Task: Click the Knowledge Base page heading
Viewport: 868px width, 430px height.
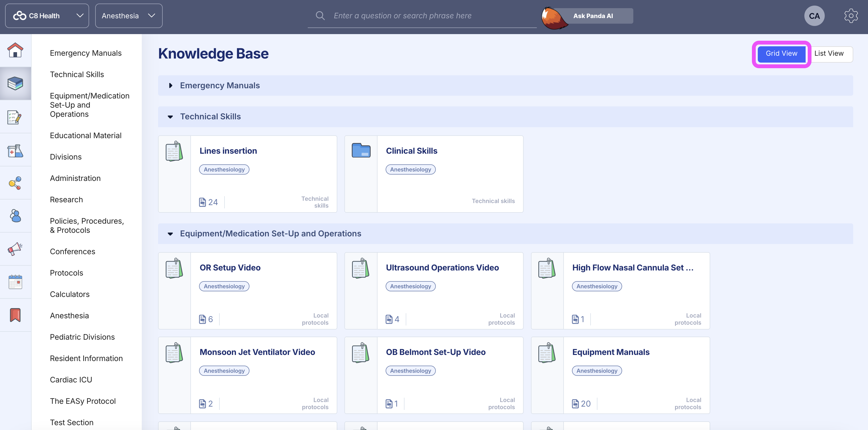Action: [x=213, y=54]
